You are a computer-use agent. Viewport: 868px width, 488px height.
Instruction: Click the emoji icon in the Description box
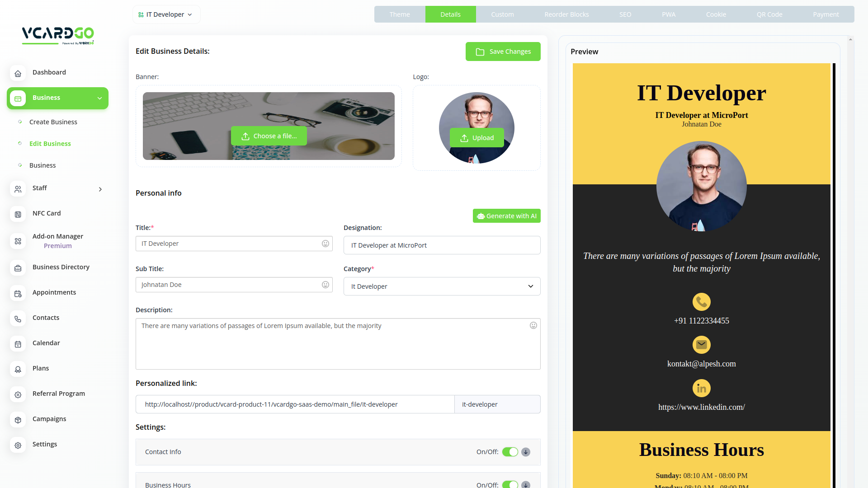(x=533, y=325)
